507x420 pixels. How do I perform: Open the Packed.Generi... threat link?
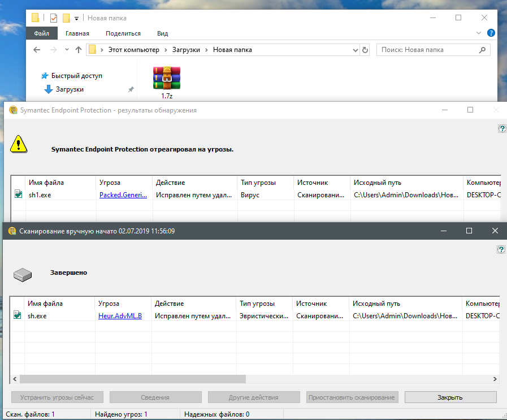click(x=123, y=195)
